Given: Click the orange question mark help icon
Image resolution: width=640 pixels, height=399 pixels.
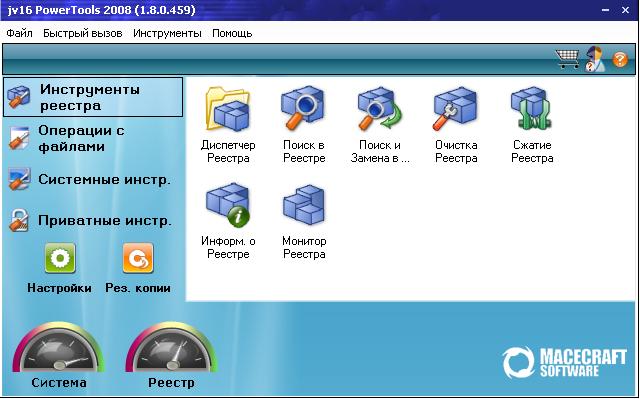Looking at the screenshot, I should point(620,60).
